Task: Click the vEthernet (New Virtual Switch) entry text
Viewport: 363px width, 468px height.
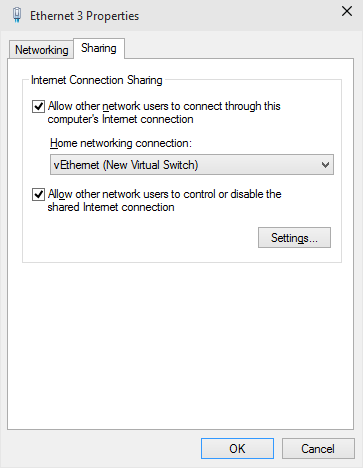Action: [126, 165]
